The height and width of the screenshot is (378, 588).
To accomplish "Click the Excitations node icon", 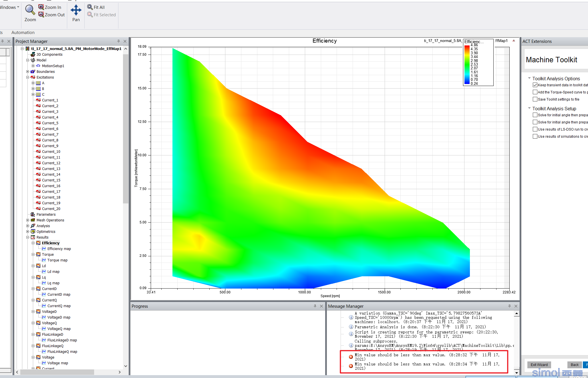I will pos(33,77).
